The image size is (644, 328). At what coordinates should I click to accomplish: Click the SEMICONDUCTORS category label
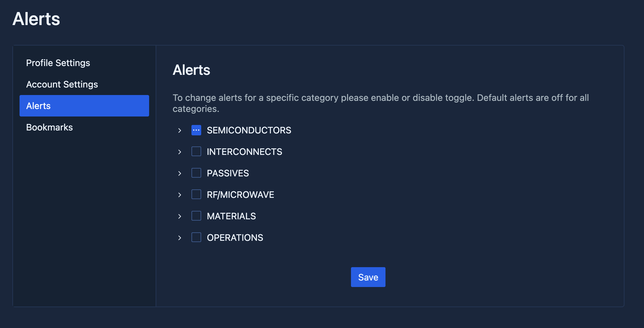[249, 130]
